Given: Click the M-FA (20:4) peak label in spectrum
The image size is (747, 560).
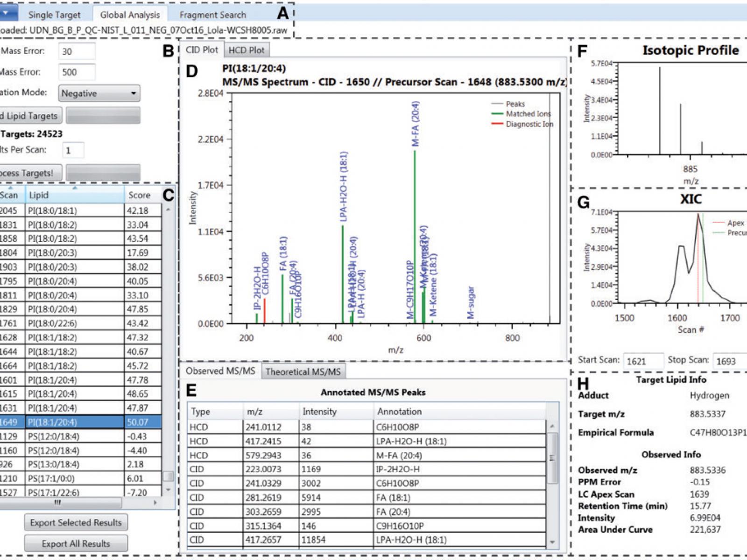Looking at the screenshot, I should tap(416, 124).
